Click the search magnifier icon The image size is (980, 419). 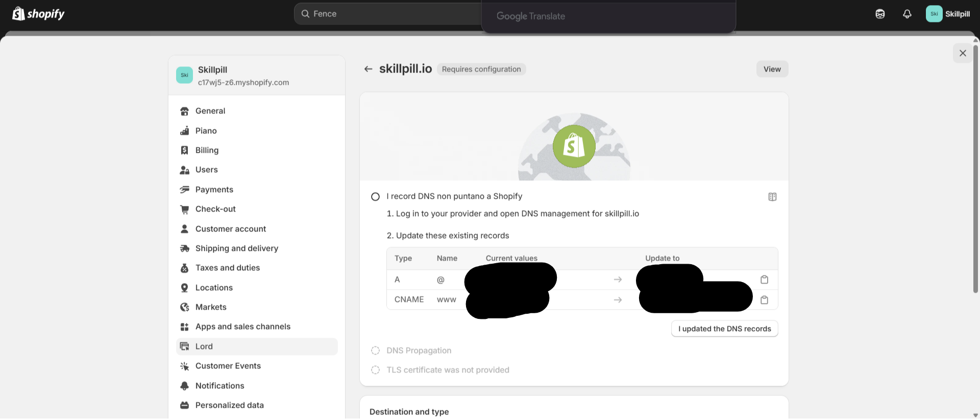pos(305,14)
